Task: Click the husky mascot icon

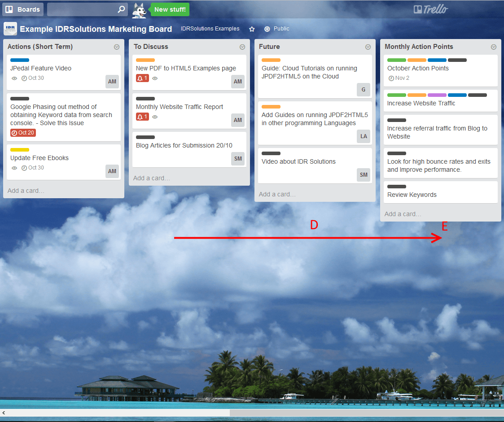Action: (x=140, y=10)
